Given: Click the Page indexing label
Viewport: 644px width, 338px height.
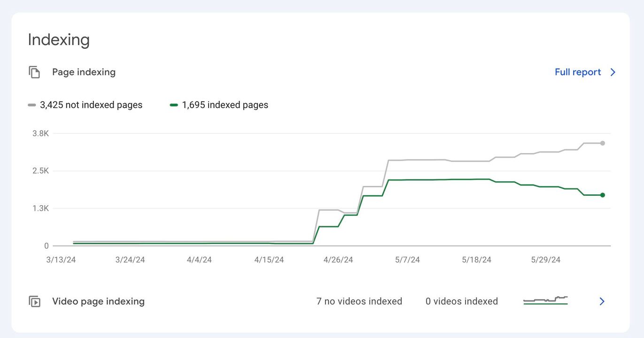Looking at the screenshot, I should point(84,72).
